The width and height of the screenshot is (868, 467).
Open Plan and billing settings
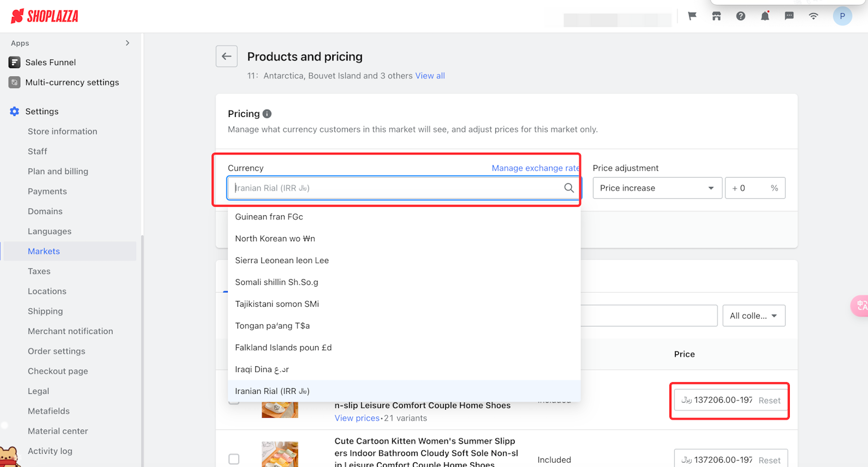(x=58, y=171)
